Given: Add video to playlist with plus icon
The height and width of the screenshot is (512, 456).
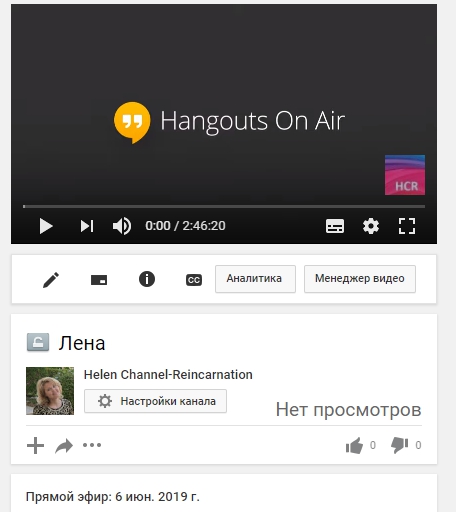Looking at the screenshot, I should coord(35,446).
